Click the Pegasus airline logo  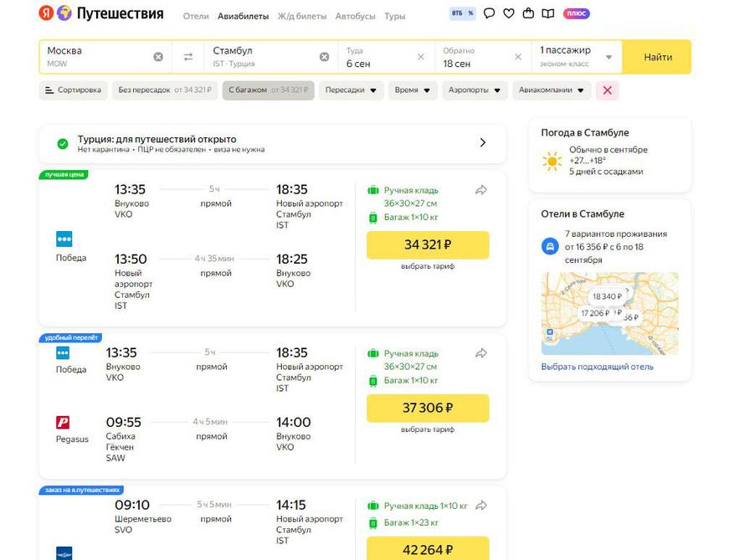point(63,423)
